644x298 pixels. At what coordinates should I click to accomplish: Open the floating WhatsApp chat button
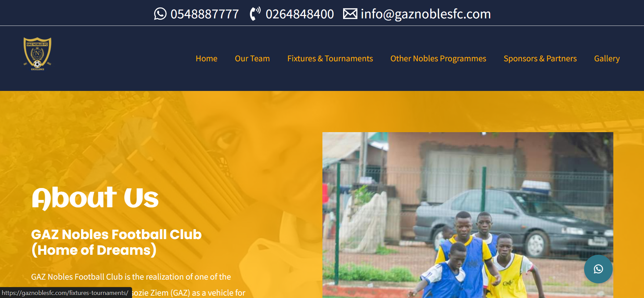pos(598,269)
